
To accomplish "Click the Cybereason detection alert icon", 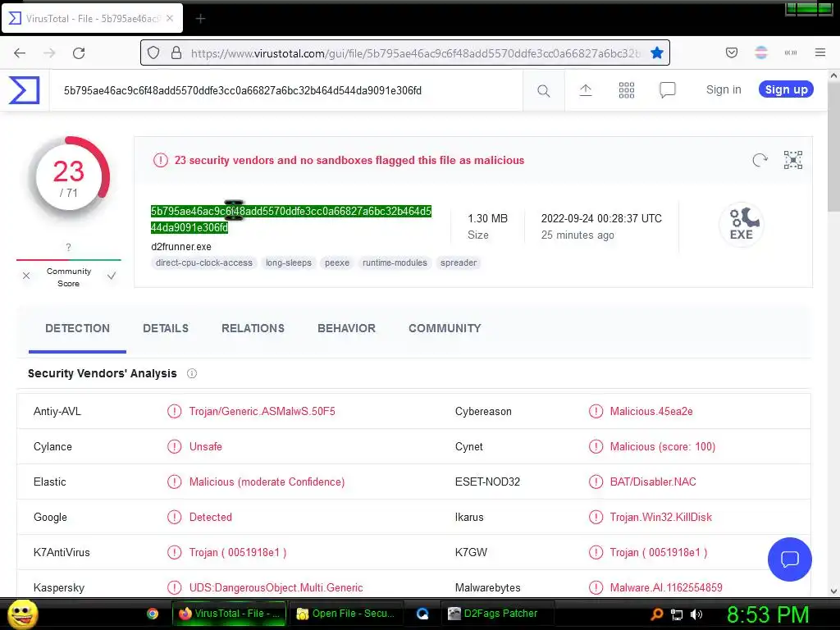I will point(596,412).
